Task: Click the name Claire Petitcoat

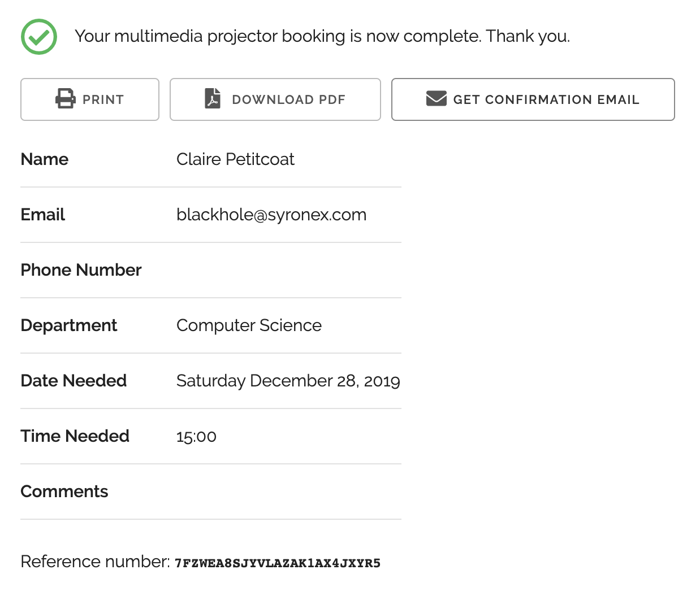Action: pyautogui.click(x=235, y=159)
